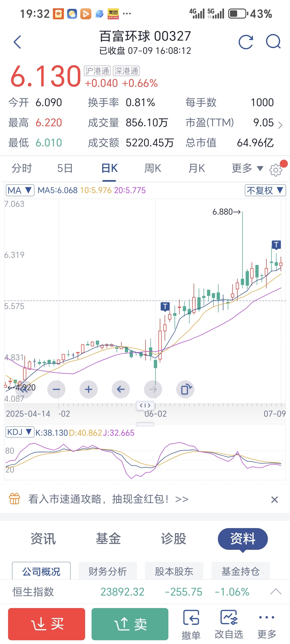
Task: Tap the double-left rewind chart button
Action: 24,389
